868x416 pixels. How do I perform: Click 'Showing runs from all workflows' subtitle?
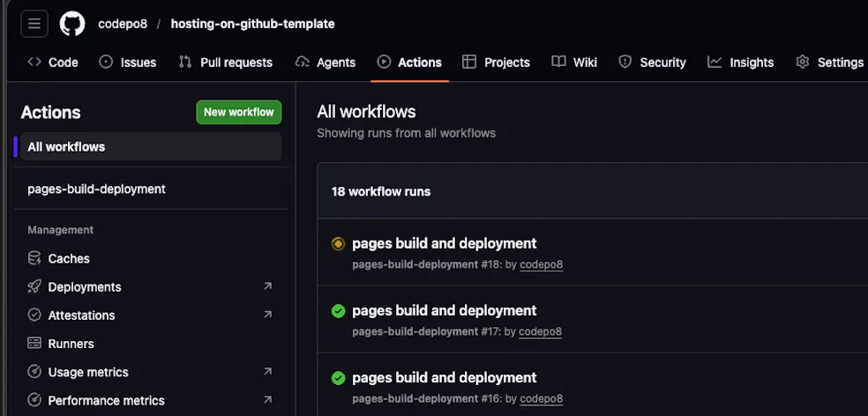(x=407, y=133)
